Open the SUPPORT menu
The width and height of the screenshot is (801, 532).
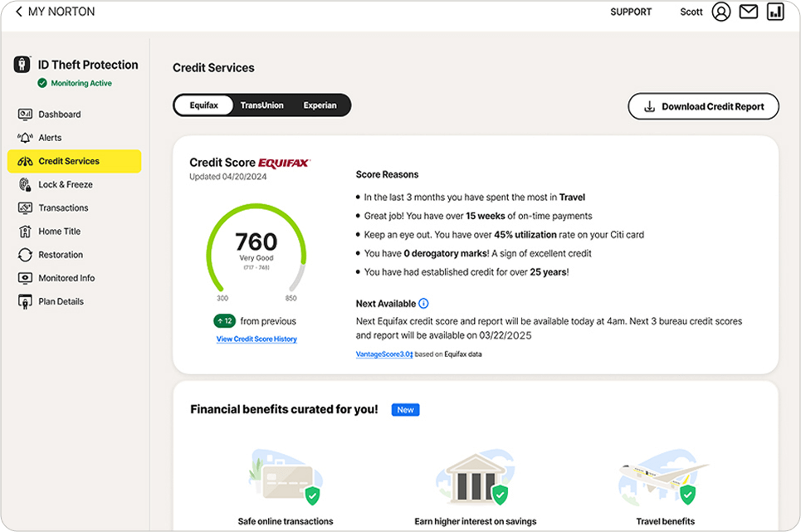(x=631, y=12)
